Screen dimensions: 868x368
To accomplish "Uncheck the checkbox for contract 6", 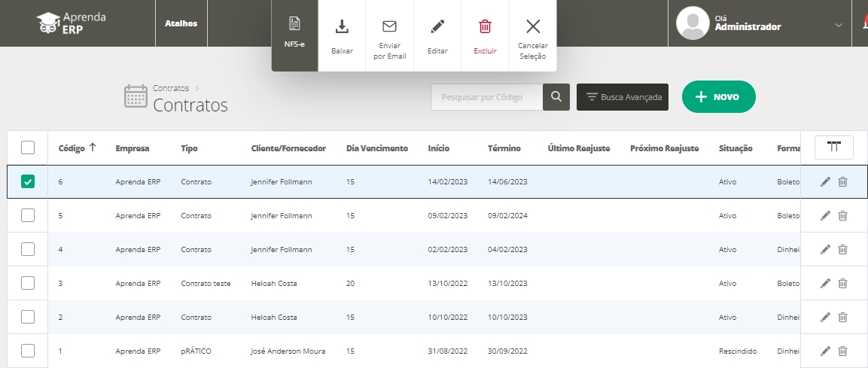I will click(x=28, y=181).
